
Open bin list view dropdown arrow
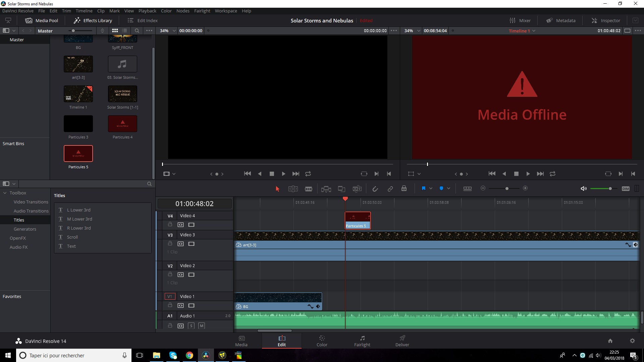coord(14,31)
